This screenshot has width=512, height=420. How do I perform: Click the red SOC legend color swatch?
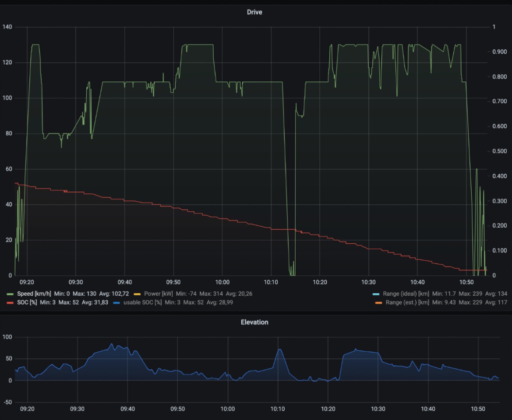point(11,302)
